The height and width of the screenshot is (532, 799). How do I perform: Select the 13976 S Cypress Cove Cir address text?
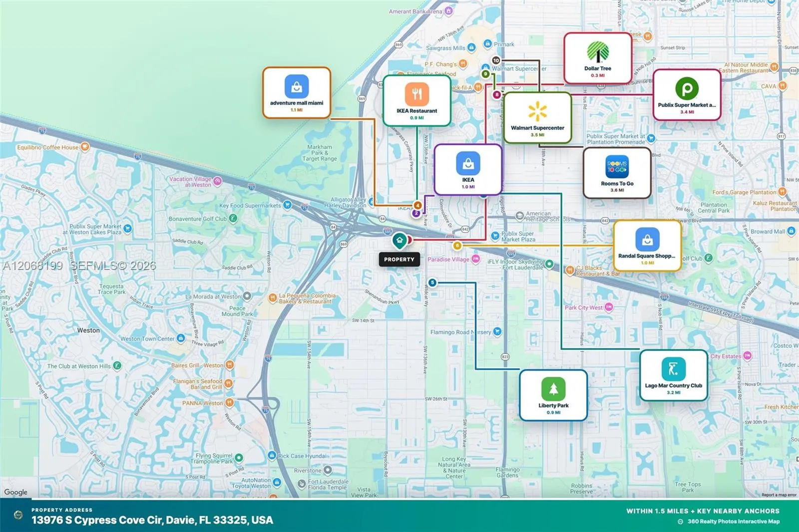point(152,520)
